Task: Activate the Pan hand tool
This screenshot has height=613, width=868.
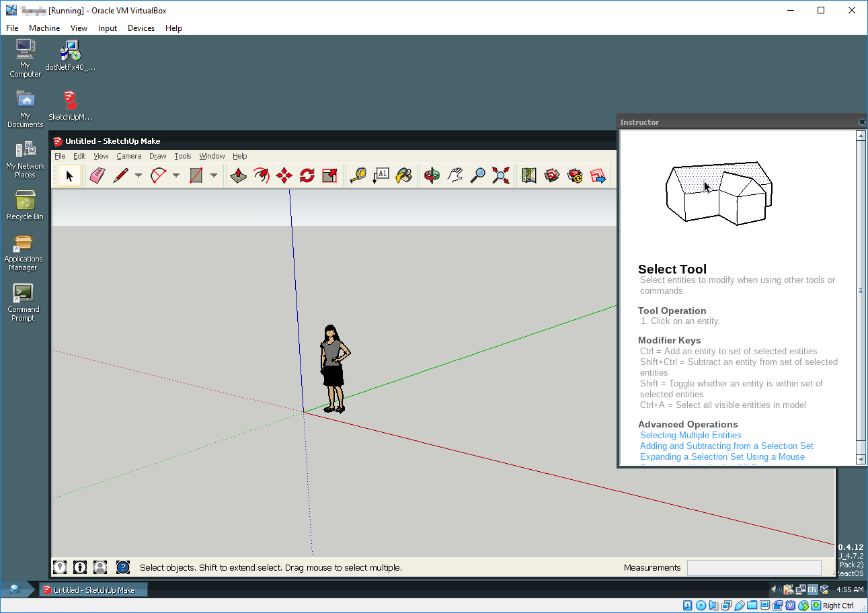Action: [455, 176]
